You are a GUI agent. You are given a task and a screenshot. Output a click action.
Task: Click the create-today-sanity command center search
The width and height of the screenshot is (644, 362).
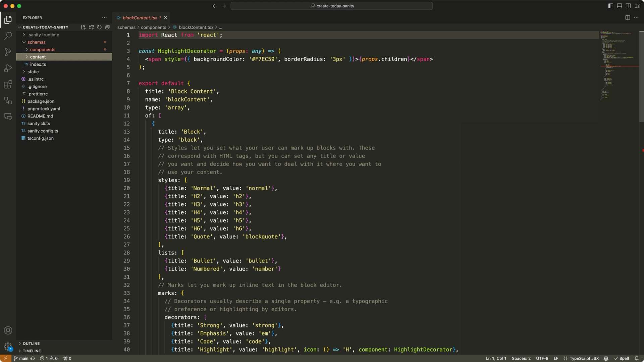point(331,6)
